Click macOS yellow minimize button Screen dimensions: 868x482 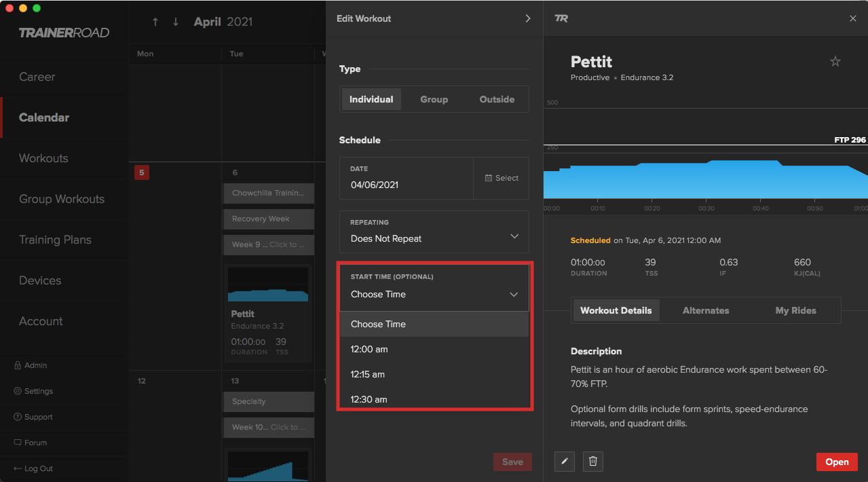coord(23,8)
